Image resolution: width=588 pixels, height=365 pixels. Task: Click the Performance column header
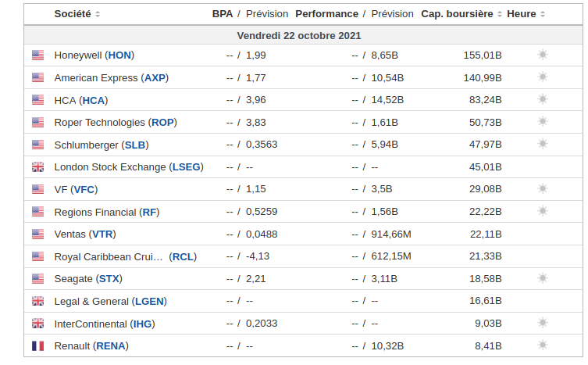pyautogui.click(x=326, y=13)
